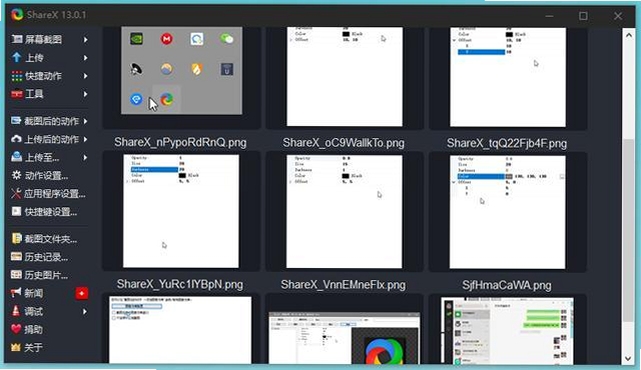Click file name ShareX_oC9WallkTo.png
This screenshot has width=641, height=370.
pos(343,143)
